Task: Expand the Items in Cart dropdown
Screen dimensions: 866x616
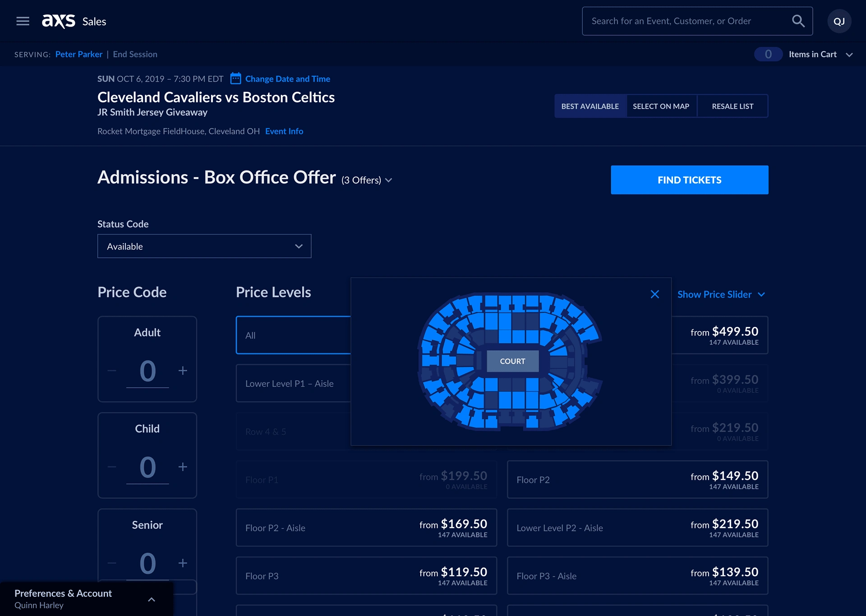Action: (x=849, y=55)
